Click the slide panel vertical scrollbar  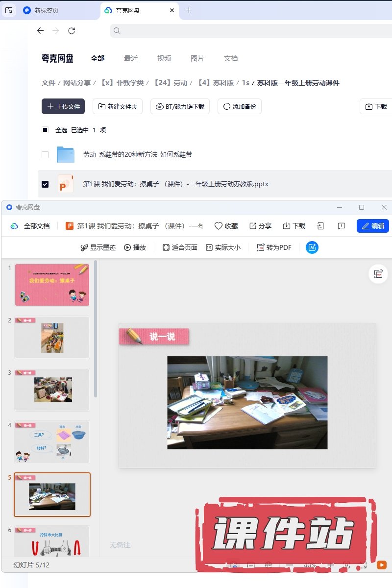click(96, 328)
